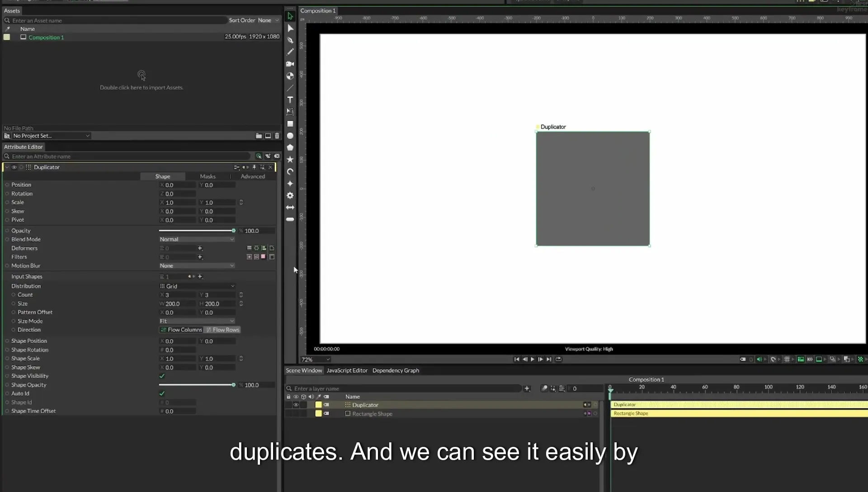
Task: Select the Cogwheel shape tool
Action: point(290,195)
